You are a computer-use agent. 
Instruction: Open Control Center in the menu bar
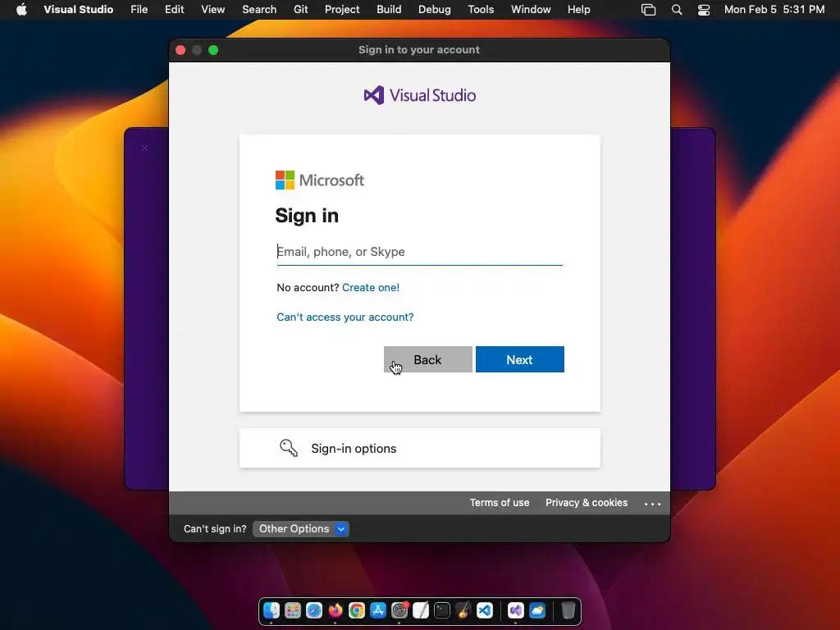click(703, 10)
